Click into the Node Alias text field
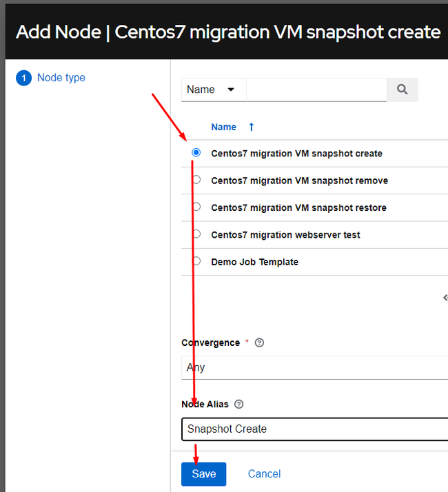 (x=314, y=429)
